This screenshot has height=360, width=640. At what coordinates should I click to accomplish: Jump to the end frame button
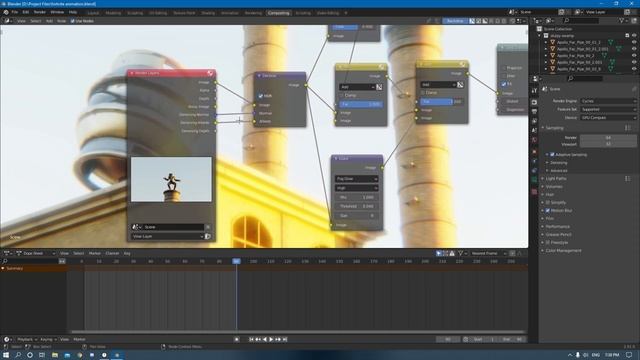[285, 339]
